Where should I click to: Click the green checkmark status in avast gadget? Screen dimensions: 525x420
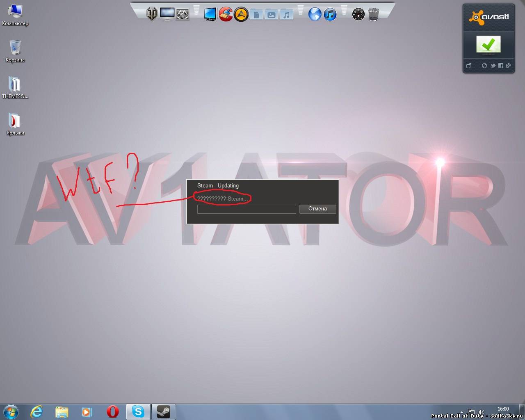(488, 45)
